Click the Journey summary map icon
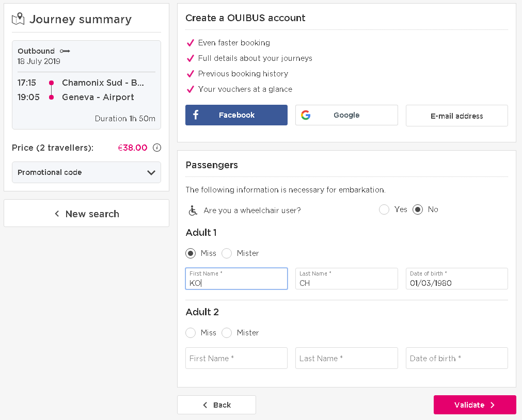This screenshot has height=420, width=522. tap(18, 20)
